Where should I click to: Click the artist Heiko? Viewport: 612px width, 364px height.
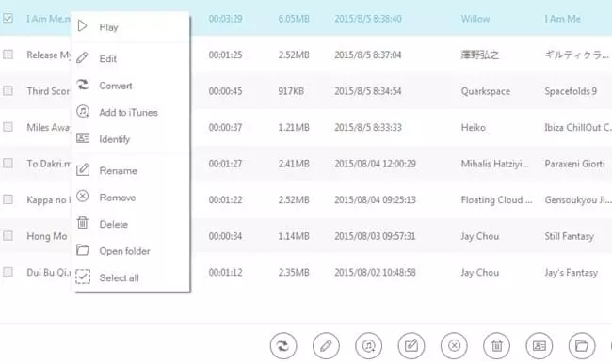click(x=473, y=127)
